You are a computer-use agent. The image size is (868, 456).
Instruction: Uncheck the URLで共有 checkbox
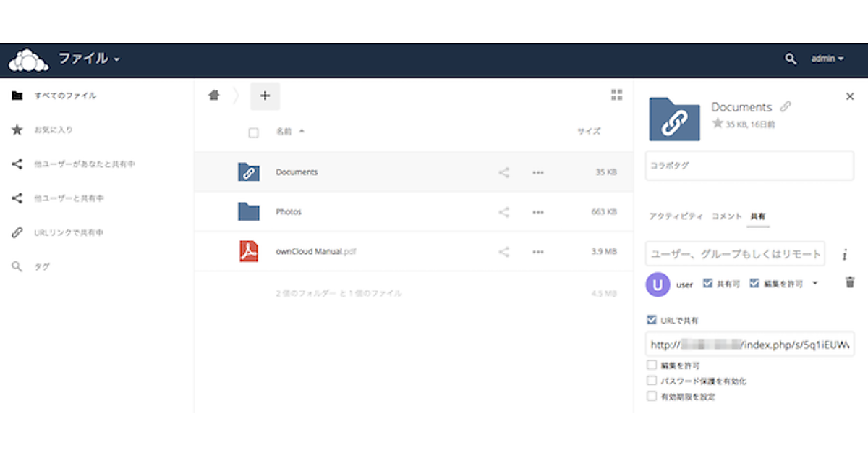tap(652, 320)
